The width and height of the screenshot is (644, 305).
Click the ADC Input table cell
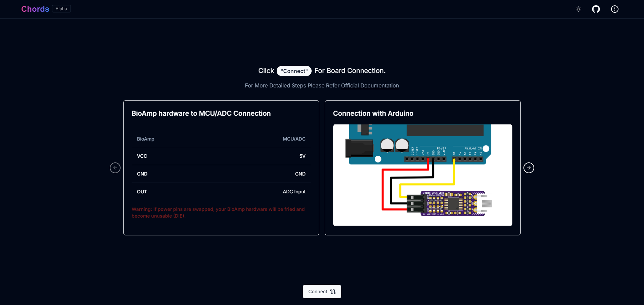294,192
